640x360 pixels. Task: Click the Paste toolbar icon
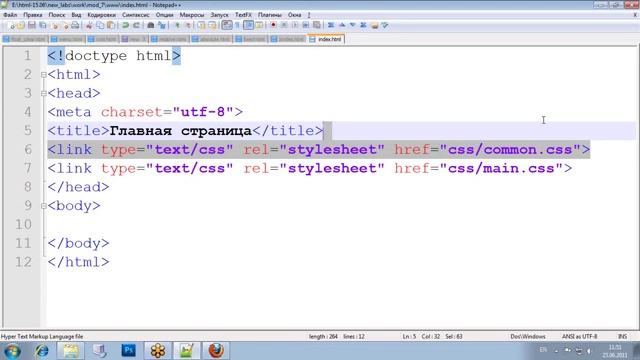(x=111, y=25)
